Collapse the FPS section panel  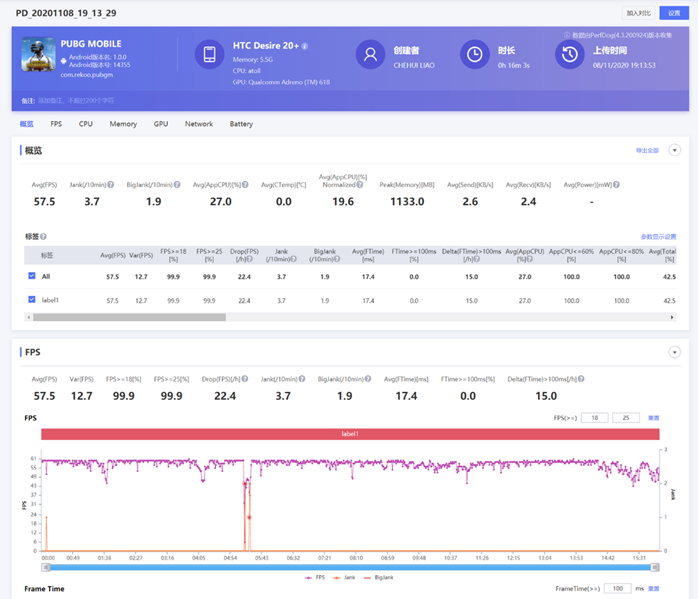674,353
